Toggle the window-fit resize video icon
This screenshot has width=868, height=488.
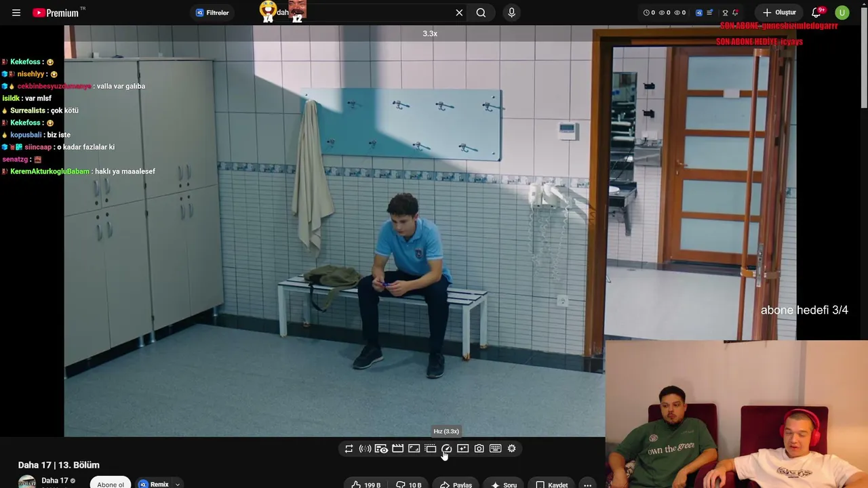[x=414, y=449]
